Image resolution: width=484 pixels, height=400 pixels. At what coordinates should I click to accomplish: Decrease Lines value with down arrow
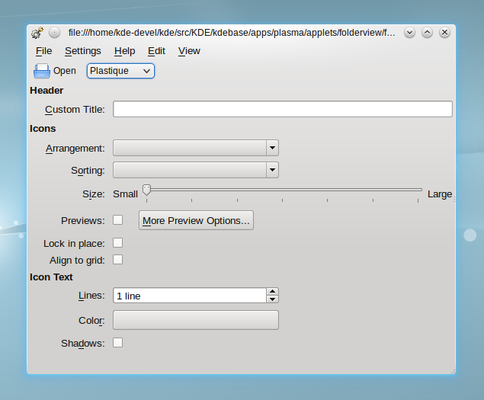click(272, 299)
